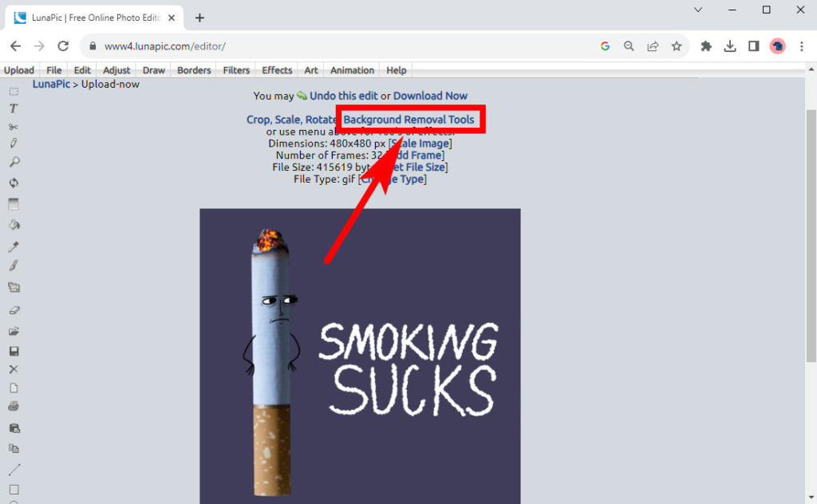The width and height of the screenshot is (817, 504).
Task: Select the Rotate tool
Action: click(13, 183)
